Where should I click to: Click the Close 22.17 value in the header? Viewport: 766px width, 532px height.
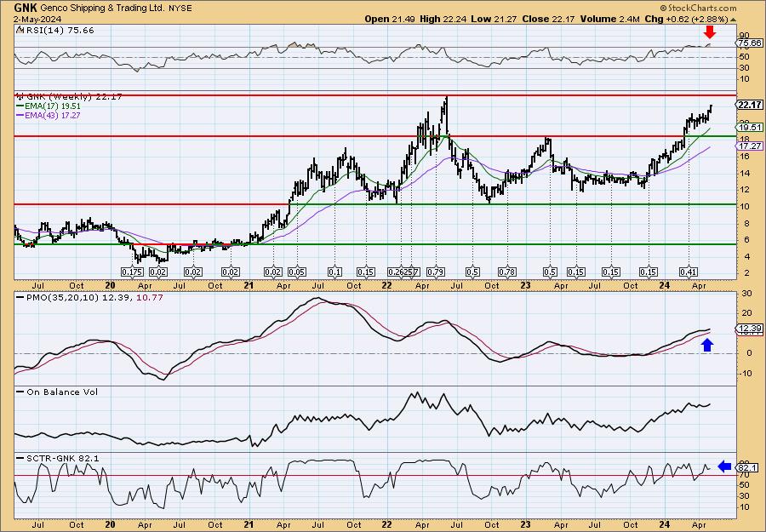[x=549, y=19]
